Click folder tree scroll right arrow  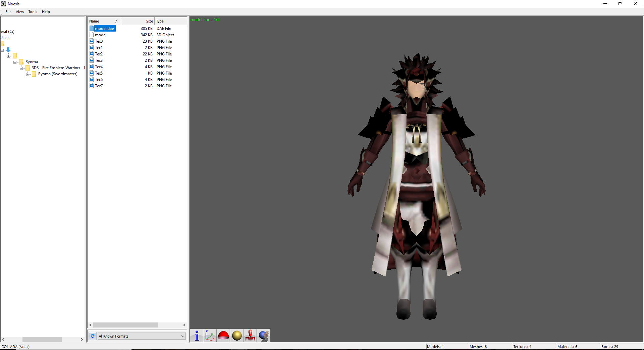[82, 340]
